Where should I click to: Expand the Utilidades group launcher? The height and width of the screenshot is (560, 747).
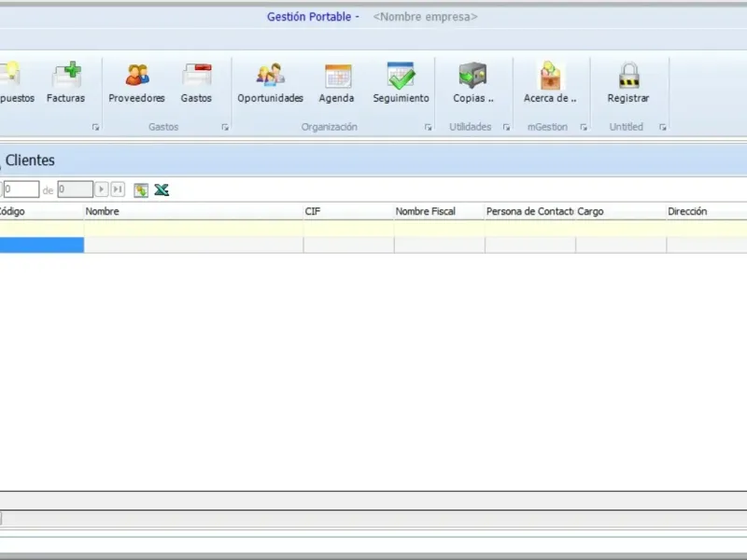(x=506, y=127)
